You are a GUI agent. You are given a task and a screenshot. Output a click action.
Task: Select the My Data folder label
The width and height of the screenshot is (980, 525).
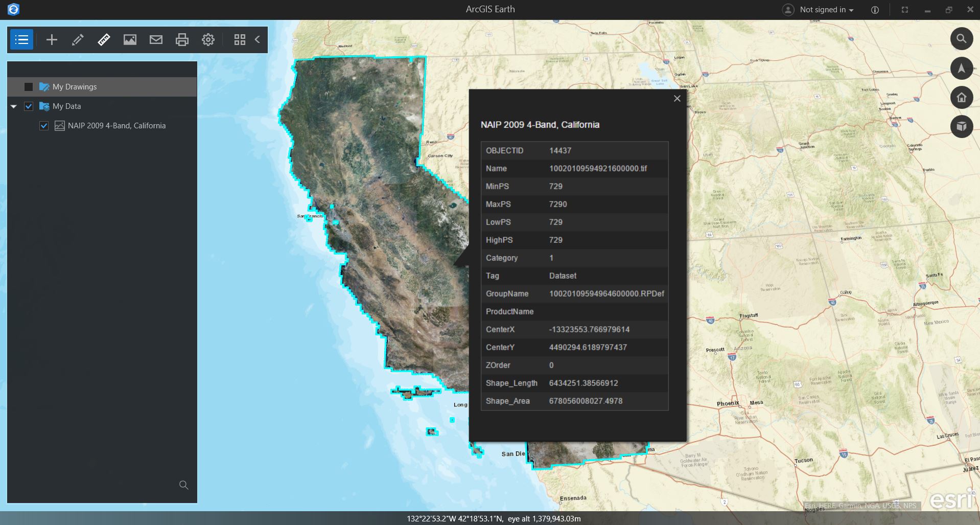pyautogui.click(x=66, y=106)
